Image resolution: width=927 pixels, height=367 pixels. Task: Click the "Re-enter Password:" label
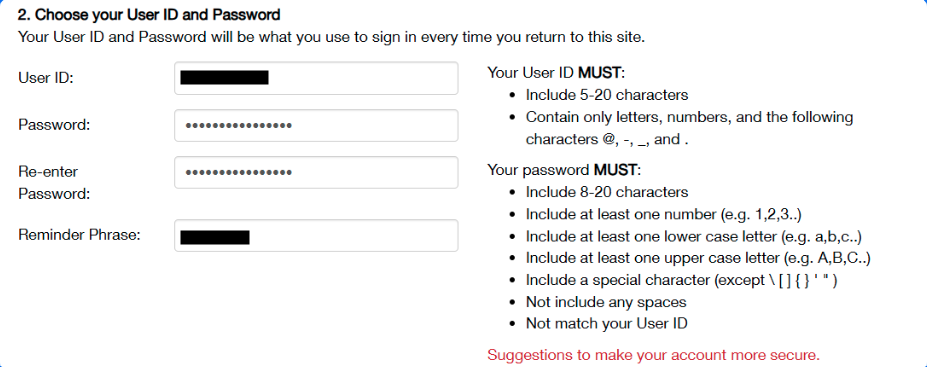coord(54,183)
